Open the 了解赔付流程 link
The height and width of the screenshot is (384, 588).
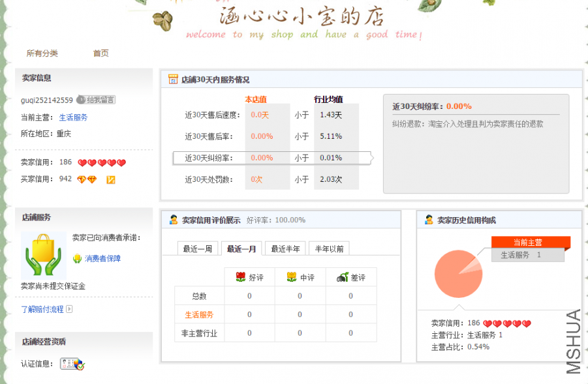pyautogui.click(x=42, y=309)
